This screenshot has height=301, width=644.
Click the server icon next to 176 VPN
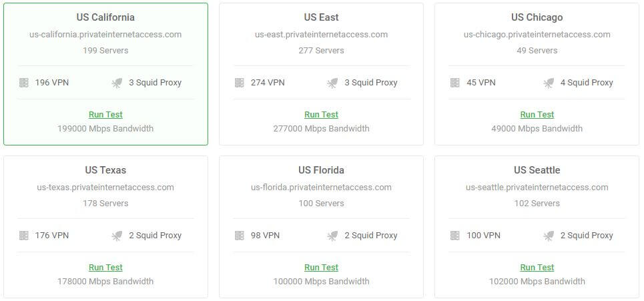(24, 236)
